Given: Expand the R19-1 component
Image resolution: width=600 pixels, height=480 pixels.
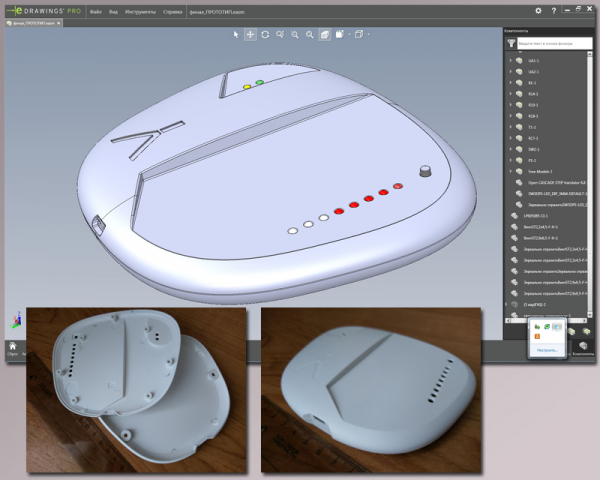Looking at the screenshot, I should pos(510,105).
